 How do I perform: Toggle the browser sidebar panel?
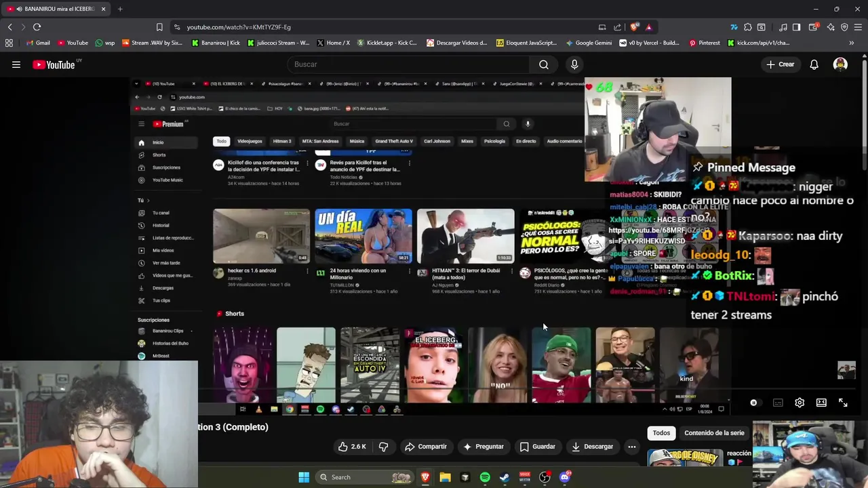(x=797, y=27)
